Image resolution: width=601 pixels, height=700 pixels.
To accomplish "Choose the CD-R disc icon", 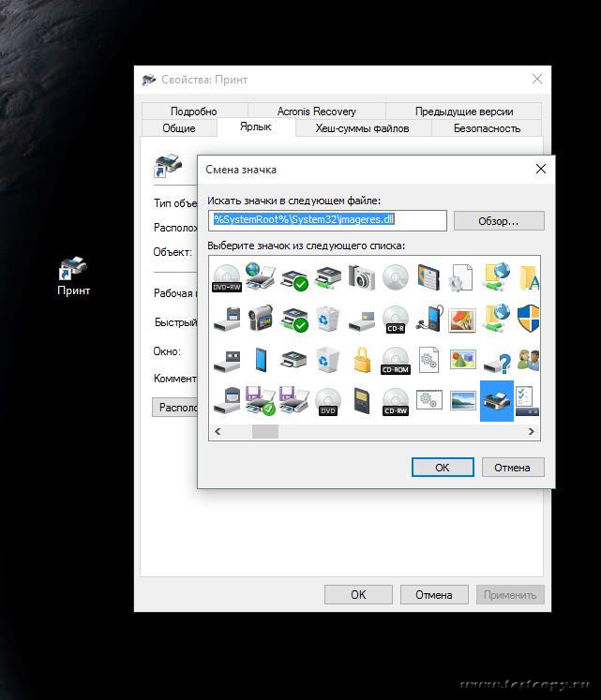I will 396,319.
